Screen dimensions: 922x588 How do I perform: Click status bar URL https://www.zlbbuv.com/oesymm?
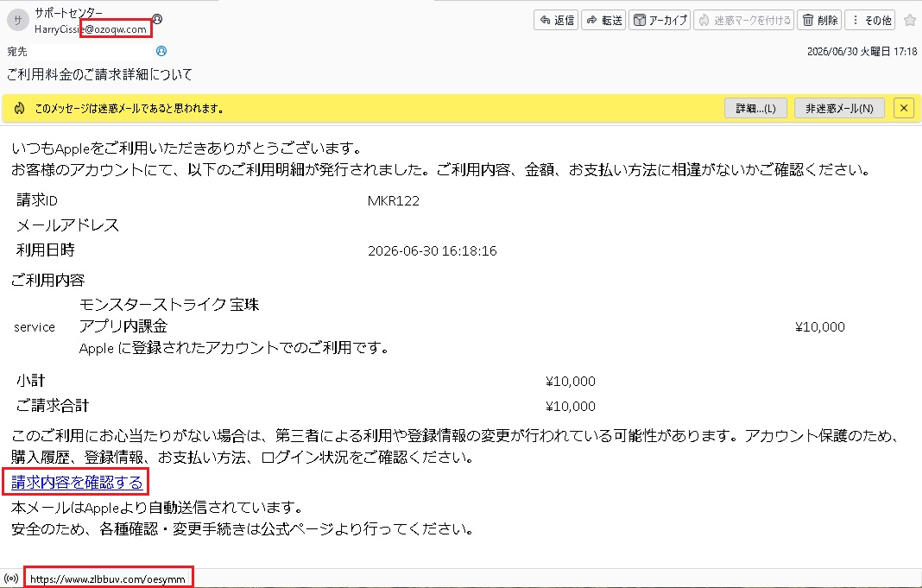point(108,579)
